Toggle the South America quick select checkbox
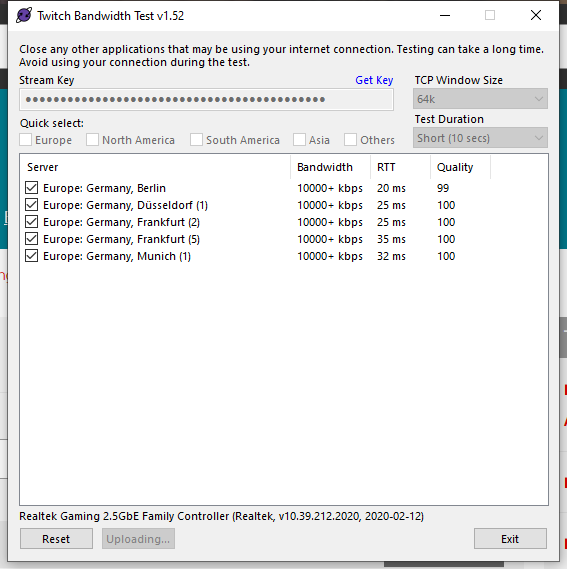The image size is (567, 569). click(x=196, y=140)
